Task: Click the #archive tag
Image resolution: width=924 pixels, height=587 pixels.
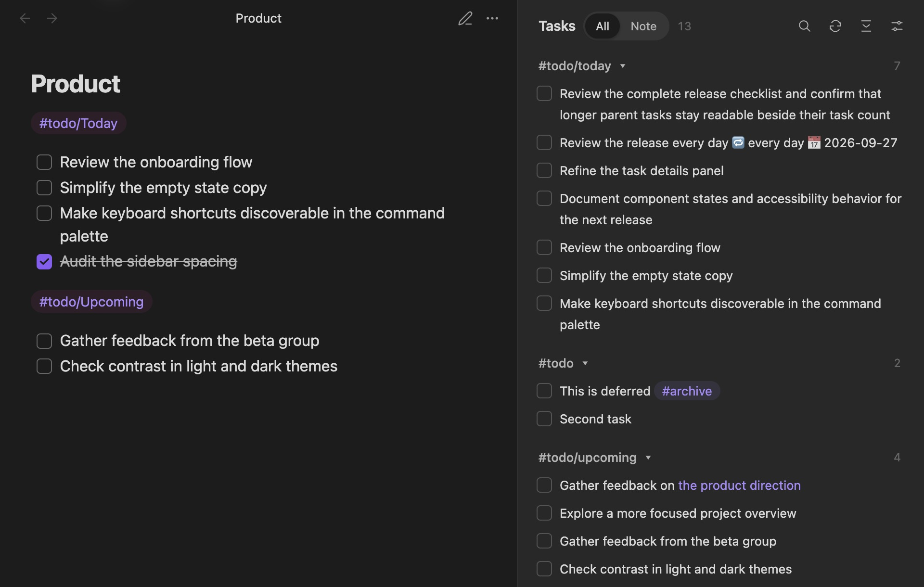Action: coord(687,391)
